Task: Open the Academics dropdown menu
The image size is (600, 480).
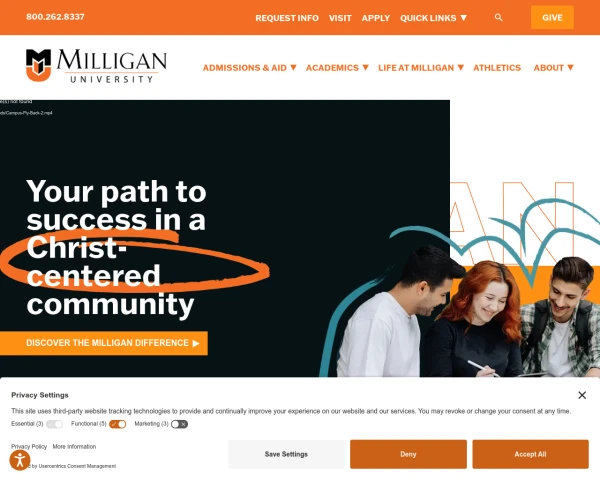Action: (x=337, y=68)
